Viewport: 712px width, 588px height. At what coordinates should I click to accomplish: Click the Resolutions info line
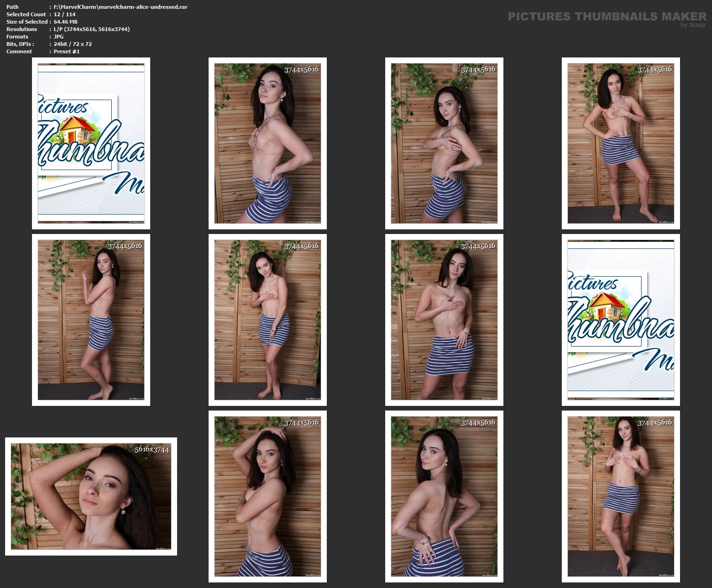coord(91,29)
